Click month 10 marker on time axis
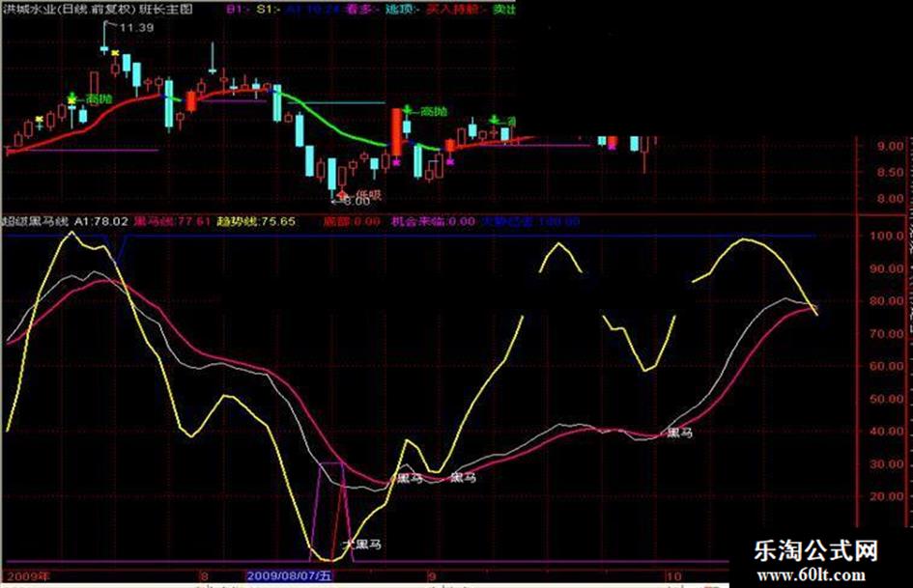The image size is (913, 588). point(673,576)
